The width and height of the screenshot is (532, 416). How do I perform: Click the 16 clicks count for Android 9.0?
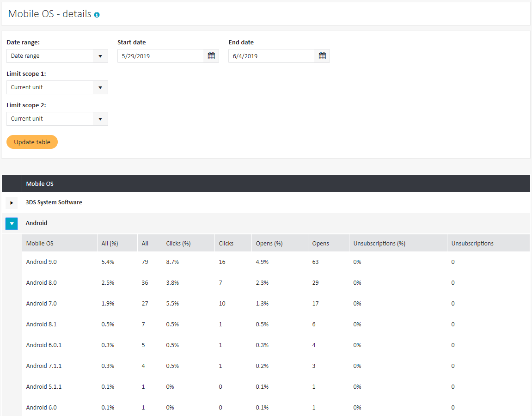222,262
